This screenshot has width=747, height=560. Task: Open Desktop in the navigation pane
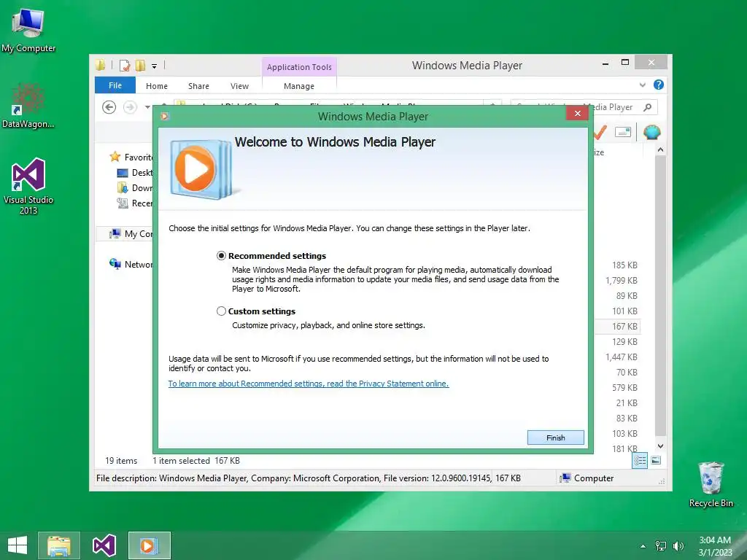[x=135, y=172]
